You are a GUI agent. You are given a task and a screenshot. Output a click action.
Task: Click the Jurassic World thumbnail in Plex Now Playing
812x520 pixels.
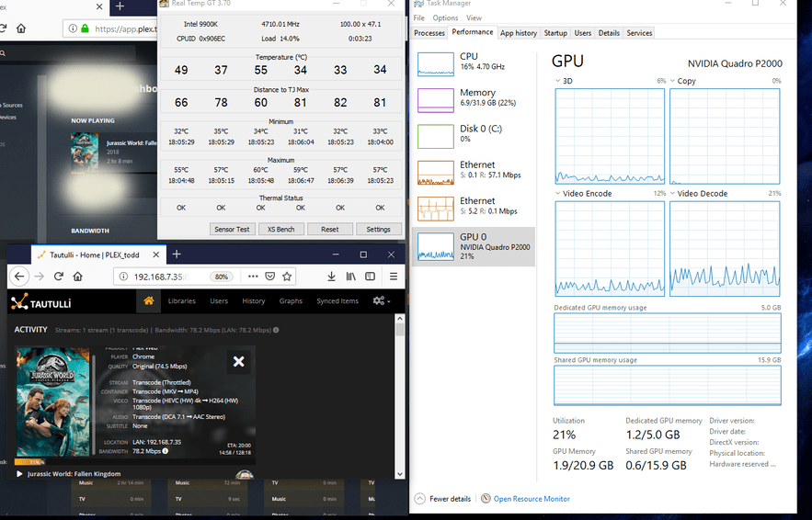(84, 153)
